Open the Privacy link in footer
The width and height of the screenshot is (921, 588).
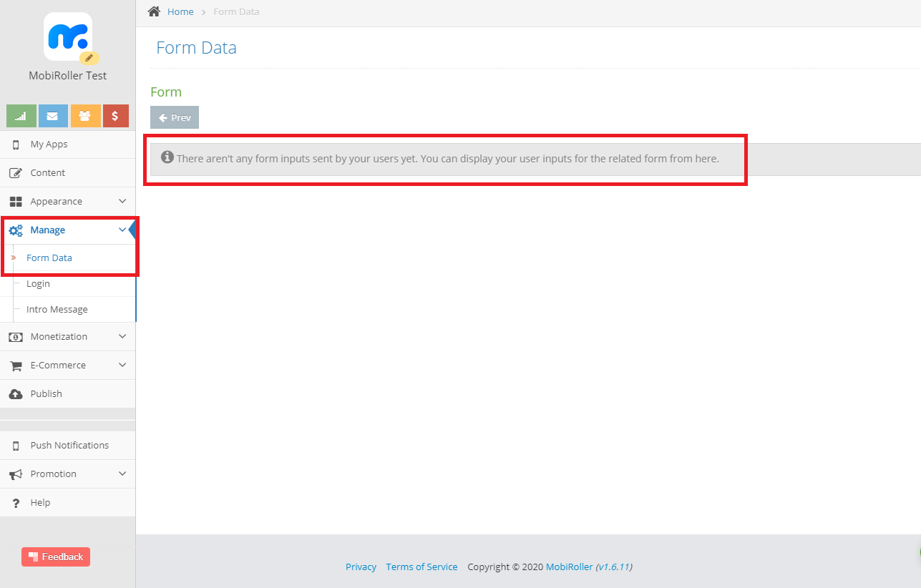361,567
